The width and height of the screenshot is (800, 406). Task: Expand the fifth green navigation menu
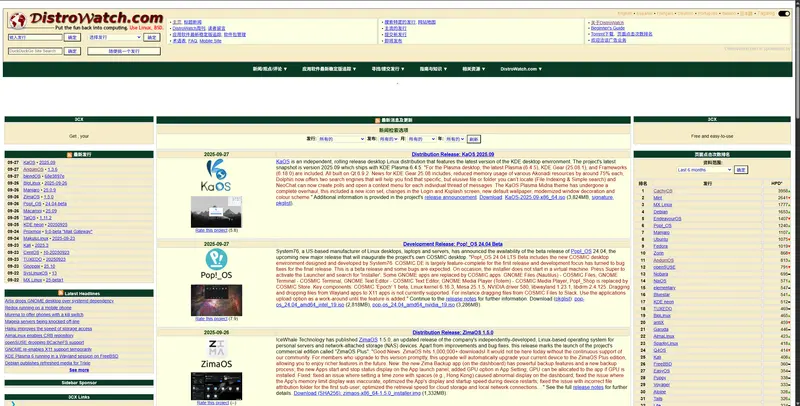[x=473, y=69]
